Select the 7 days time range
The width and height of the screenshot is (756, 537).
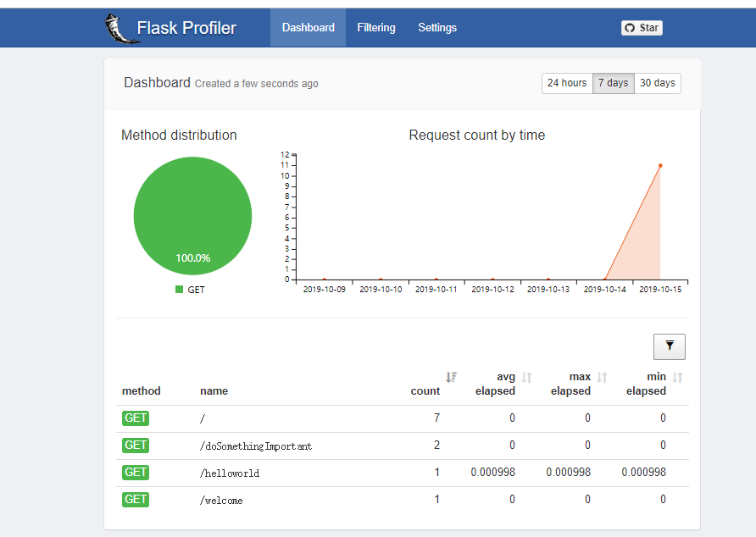614,83
